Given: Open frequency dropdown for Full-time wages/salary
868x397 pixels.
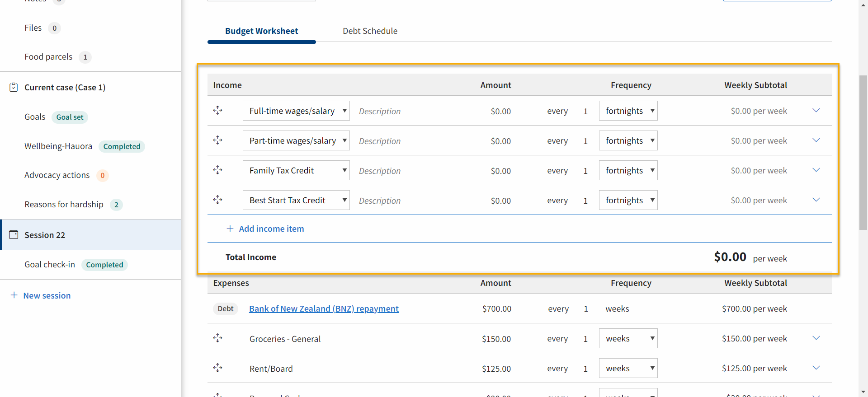Looking at the screenshot, I should point(628,111).
